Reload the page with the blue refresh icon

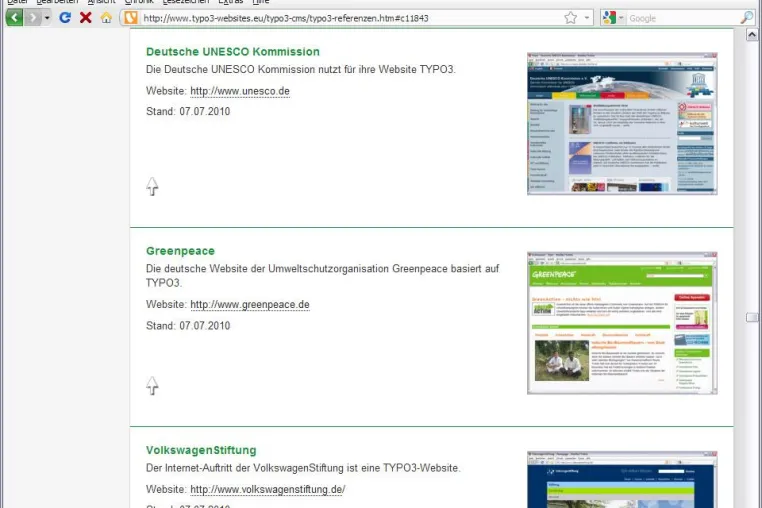coord(65,18)
